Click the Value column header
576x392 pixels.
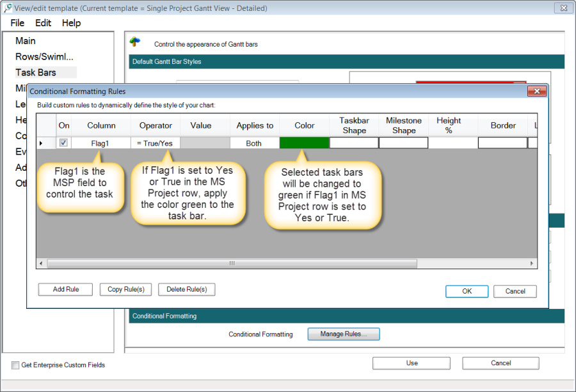tap(205, 125)
